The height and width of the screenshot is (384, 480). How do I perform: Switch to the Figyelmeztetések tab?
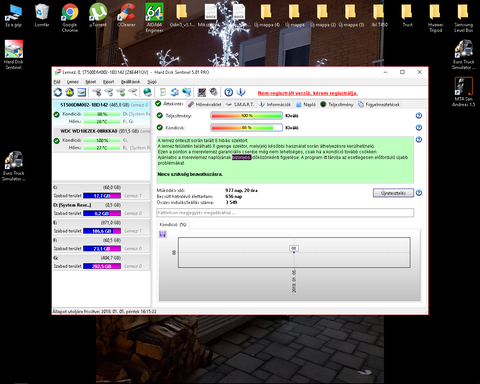coord(379,104)
